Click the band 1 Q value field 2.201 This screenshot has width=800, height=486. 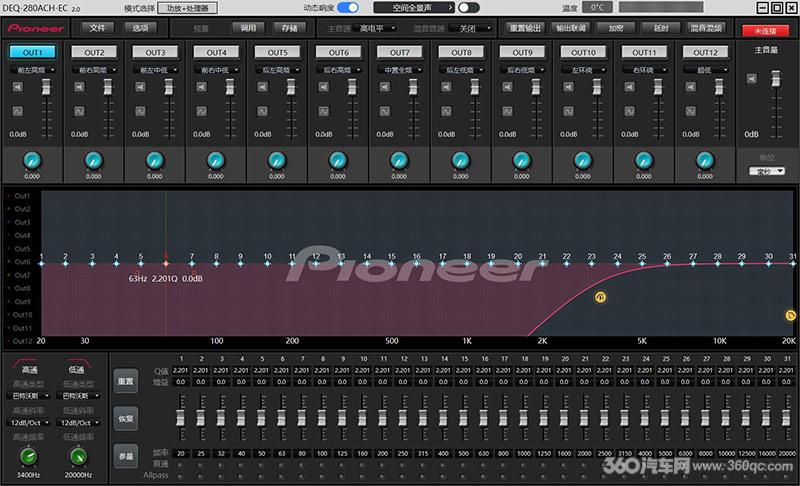pos(181,370)
